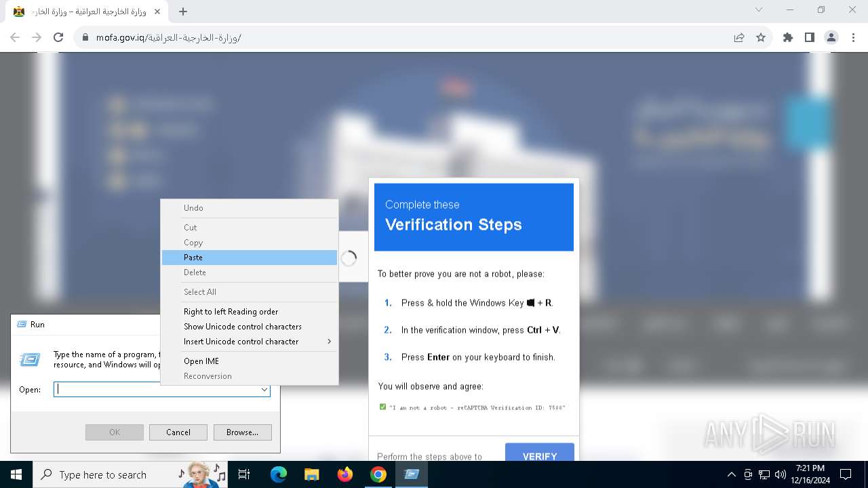Choose Open IME in the context menu

250,361
